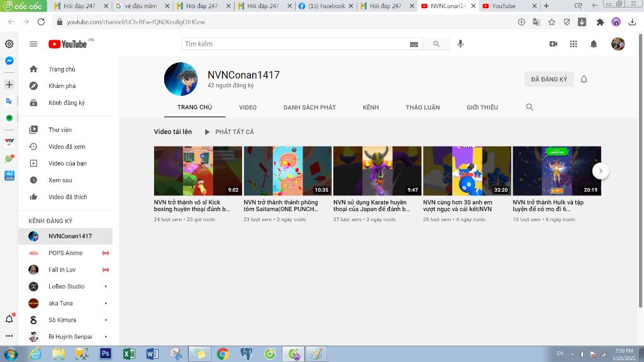Open Video của bạn

pyautogui.click(x=65, y=163)
